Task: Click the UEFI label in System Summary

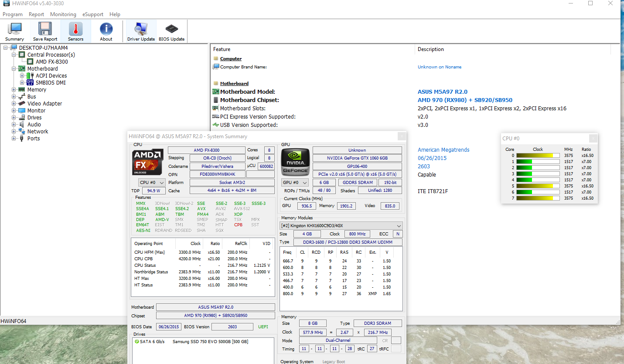Action: (x=263, y=327)
